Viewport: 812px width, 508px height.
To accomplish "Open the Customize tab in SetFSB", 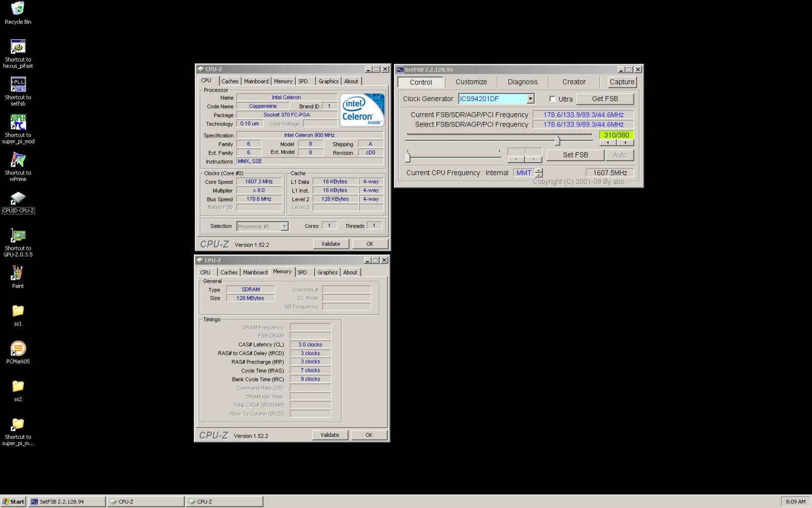I will pos(471,82).
